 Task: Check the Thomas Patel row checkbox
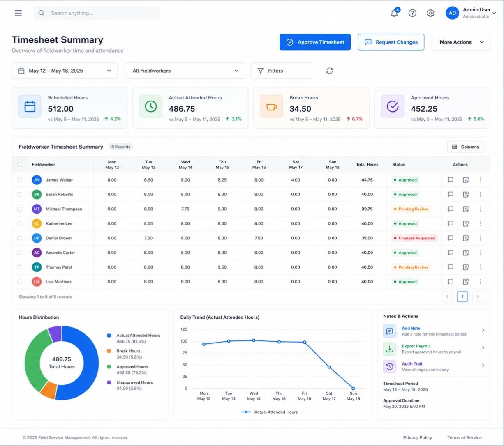click(19, 267)
